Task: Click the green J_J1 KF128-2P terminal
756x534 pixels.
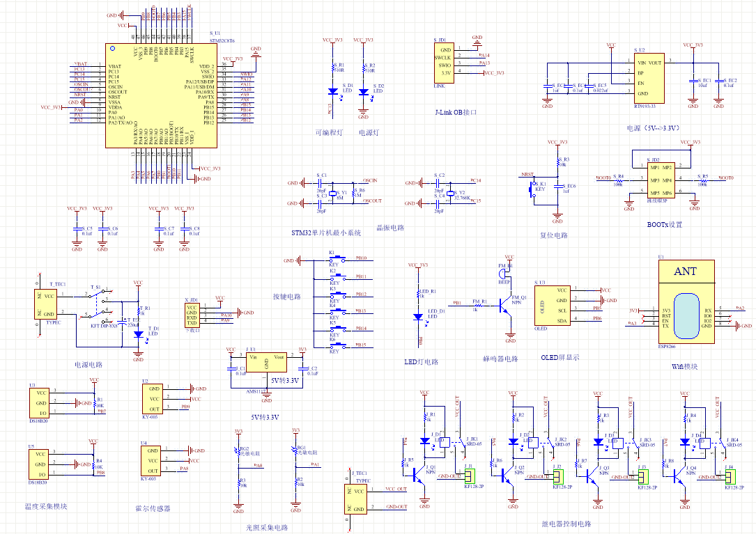Action: click(470, 476)
